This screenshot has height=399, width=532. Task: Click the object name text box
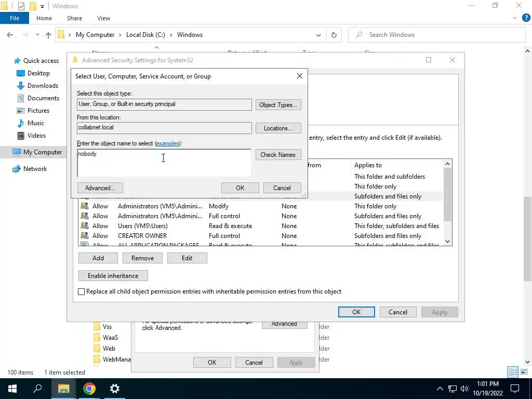point(164,163)
